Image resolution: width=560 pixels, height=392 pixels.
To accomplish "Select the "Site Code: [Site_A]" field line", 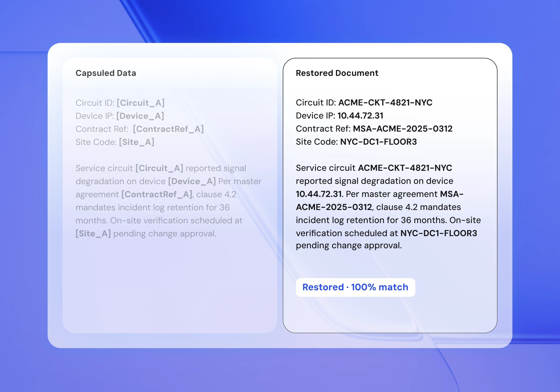I will click(115, 142).
